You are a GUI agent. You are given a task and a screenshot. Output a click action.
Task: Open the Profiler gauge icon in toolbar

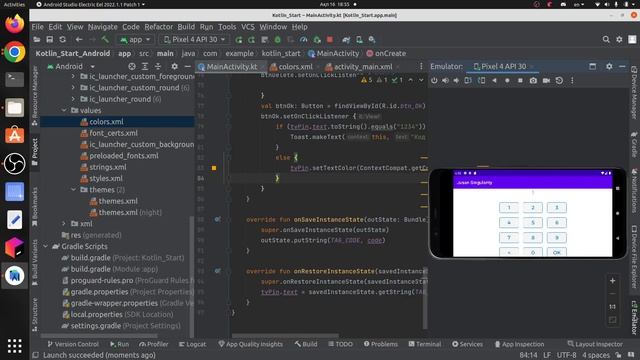303,40
